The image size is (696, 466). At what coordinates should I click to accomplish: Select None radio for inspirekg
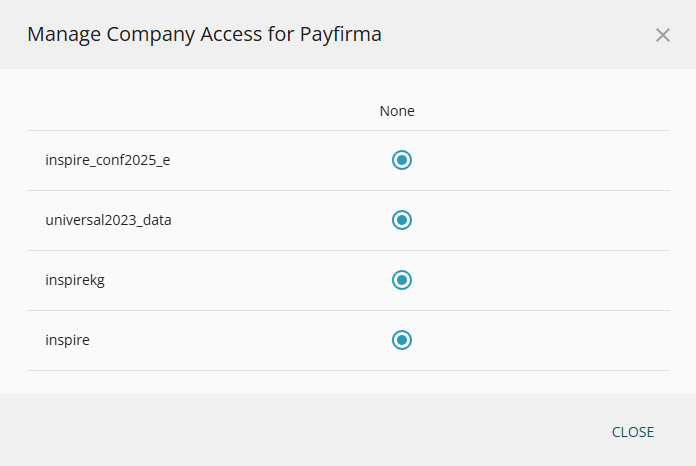pyautogui.click(x=402, y=280)
